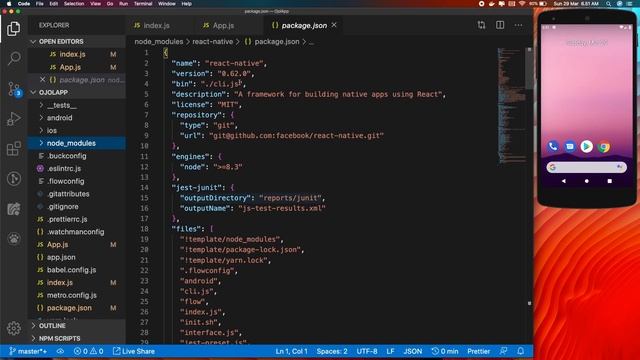Tap the Phone app on emulator
The image size is (640, 360).
tap(553, 146)
